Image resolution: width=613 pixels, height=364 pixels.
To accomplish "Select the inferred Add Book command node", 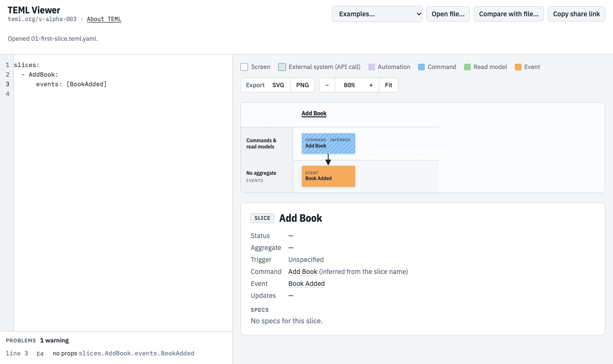I will click(x=329, y=143).
